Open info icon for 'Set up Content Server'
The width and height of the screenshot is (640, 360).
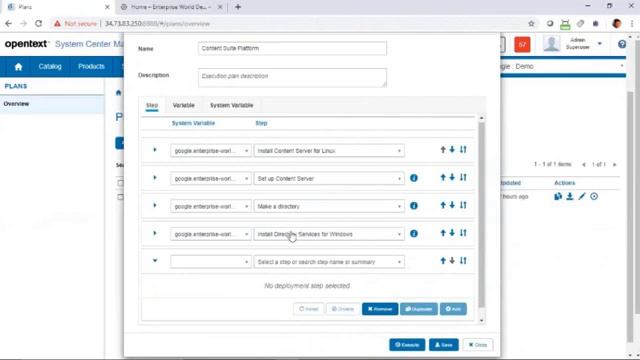pyautogui.click(x=413, y=178)
